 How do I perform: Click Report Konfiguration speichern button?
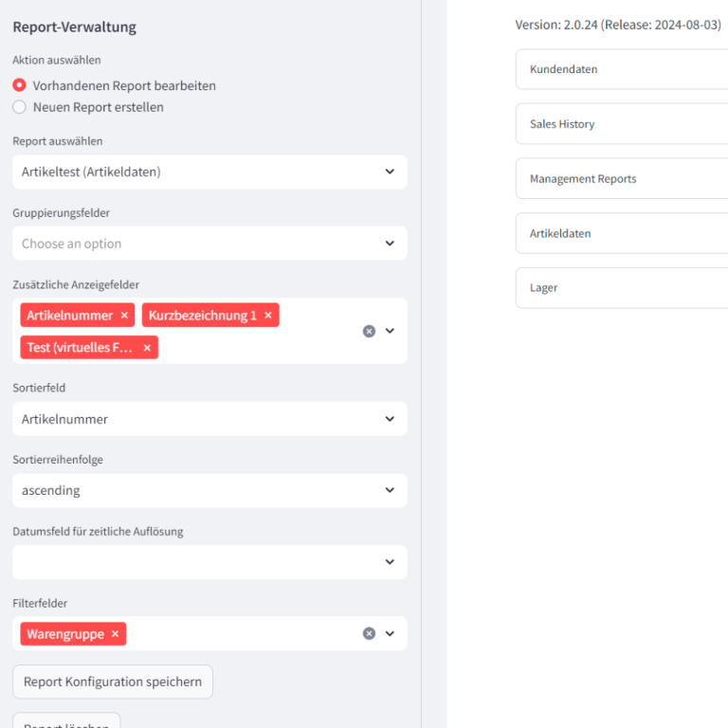(x=113, y=682)
